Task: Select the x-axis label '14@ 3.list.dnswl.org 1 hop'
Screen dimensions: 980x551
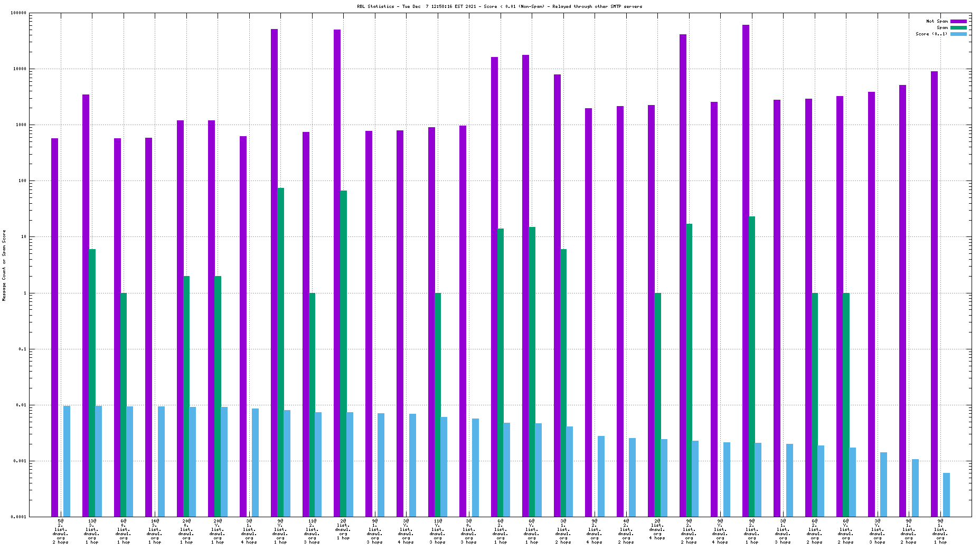Action: pos(155,531)
